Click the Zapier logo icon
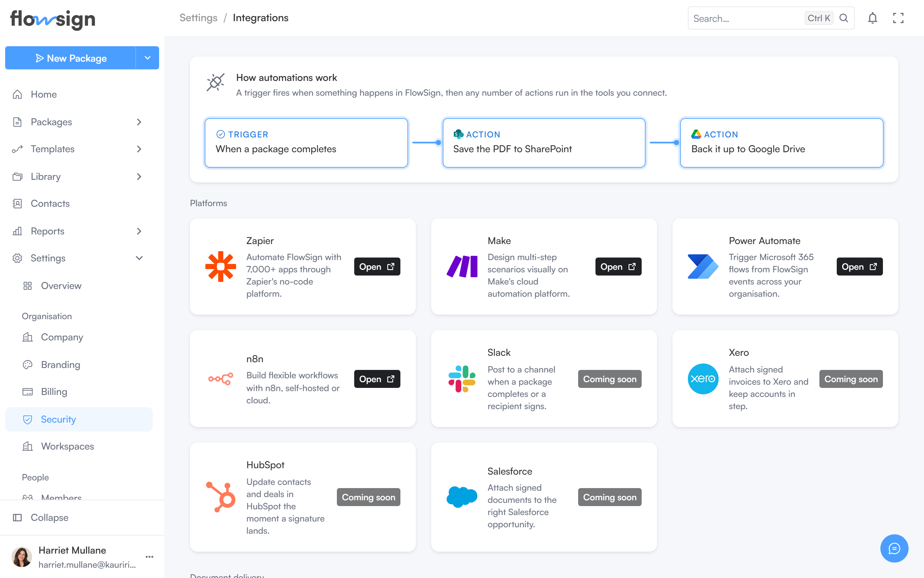The height and width of the screenshot is (578, 924). click(x=221, y=267)
